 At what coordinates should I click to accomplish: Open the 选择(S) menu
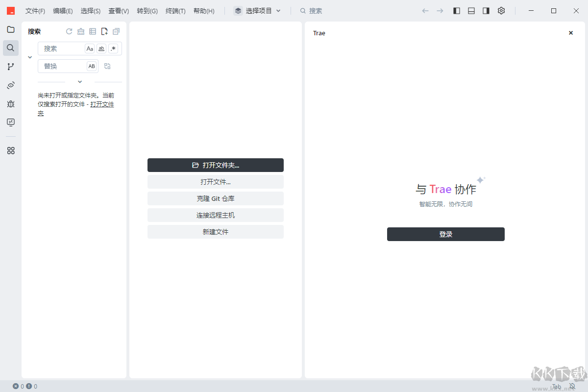coord(91,11)
